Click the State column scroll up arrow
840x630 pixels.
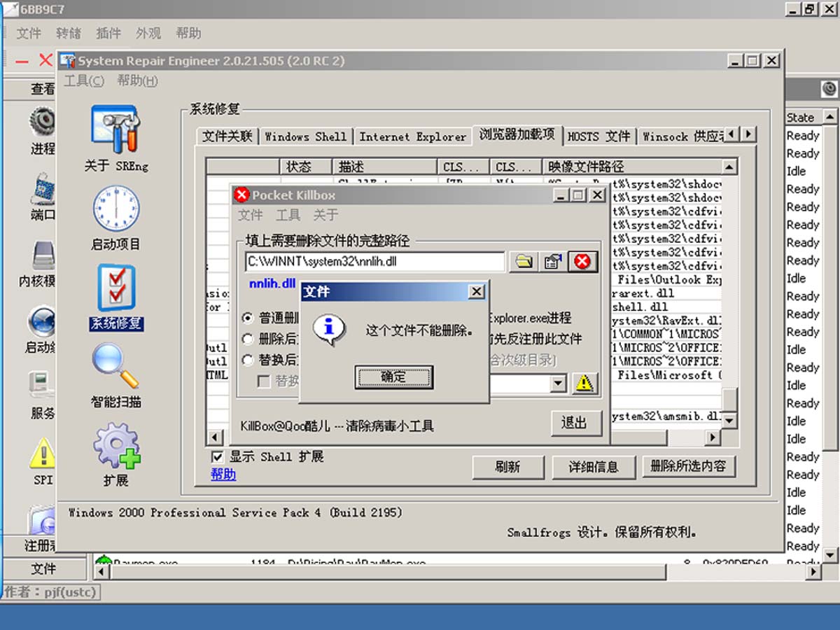tap(830, 117)
